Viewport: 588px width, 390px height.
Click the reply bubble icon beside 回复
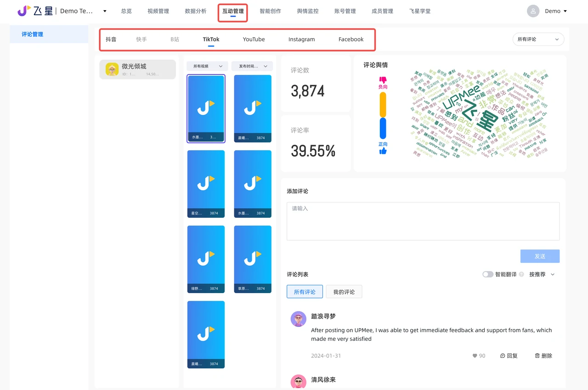(x=502, y=355)
